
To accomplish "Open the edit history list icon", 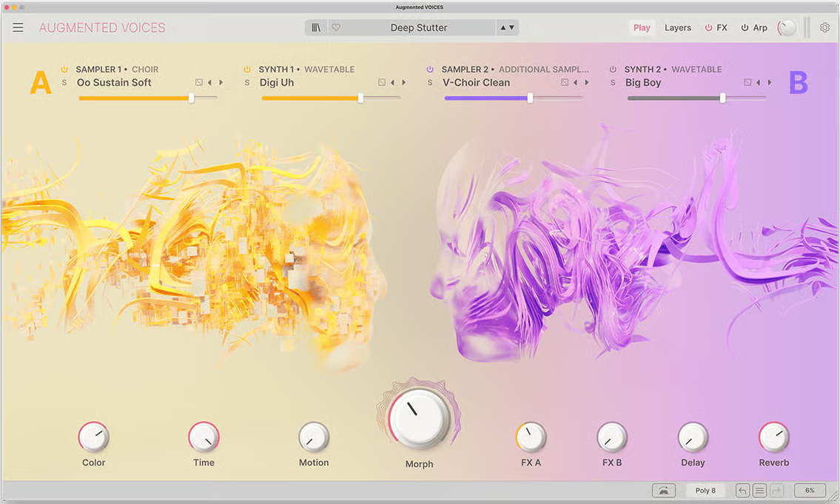I will [x=759, y=490].
